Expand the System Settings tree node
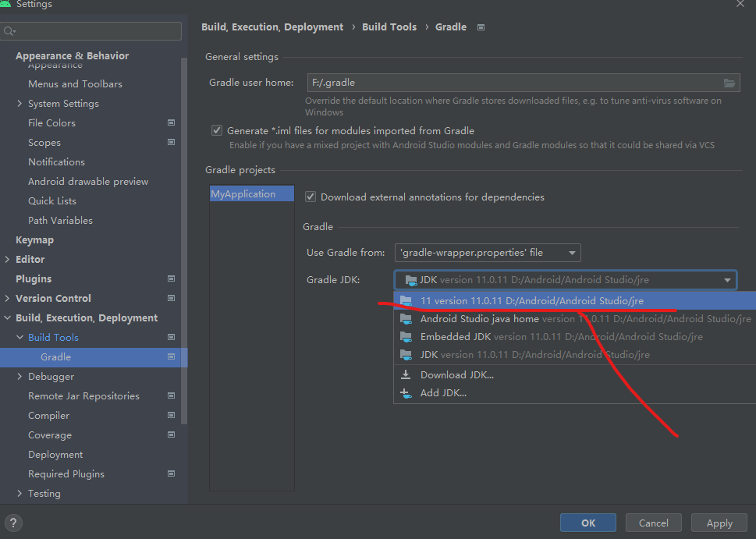The image size is (756, 539). coord(20,103)
